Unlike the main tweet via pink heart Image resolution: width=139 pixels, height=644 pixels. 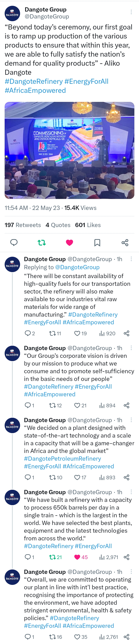[69, 242]
